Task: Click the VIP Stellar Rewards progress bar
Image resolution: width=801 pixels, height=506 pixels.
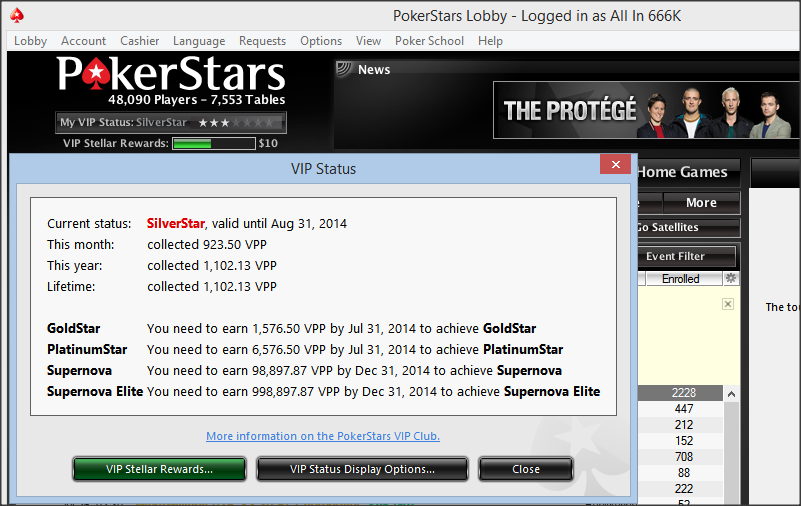Action: pos(214,143)
